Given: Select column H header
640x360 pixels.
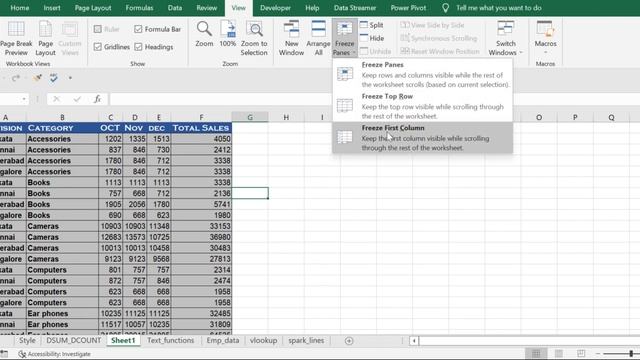Looking at the screenshot, I should [x=286, y=117].
